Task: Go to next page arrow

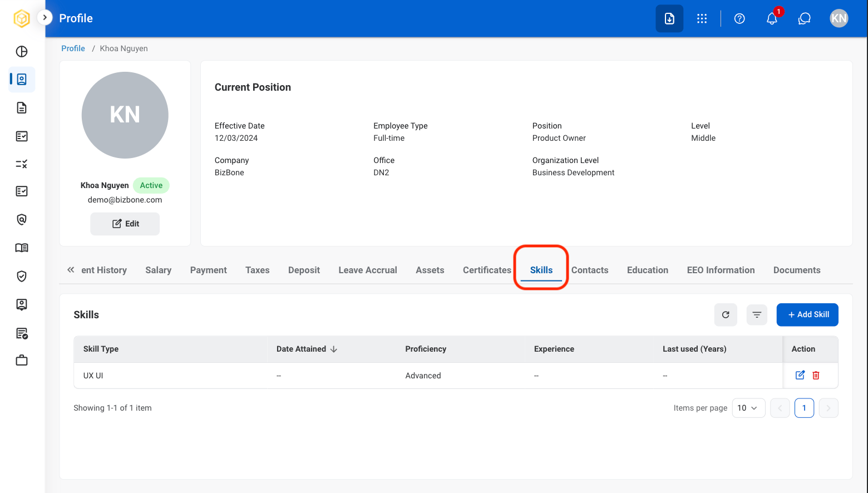Action: pos(828,408)
